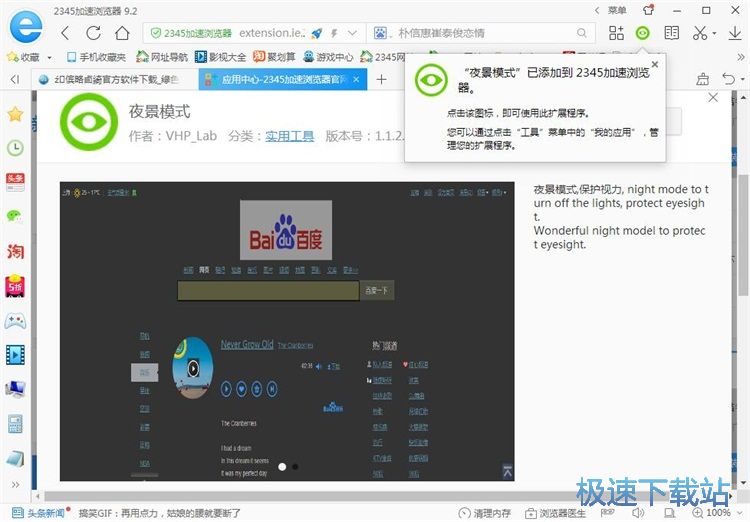
Task: Open the home page icon
Action: (x=122, y=33)
